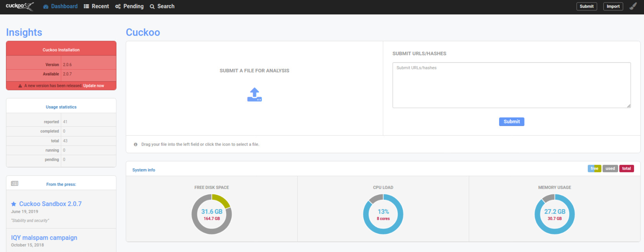644x252 pixels.
Task: Click the 27.2 GB memory value
Action: [x=555, y=212]
